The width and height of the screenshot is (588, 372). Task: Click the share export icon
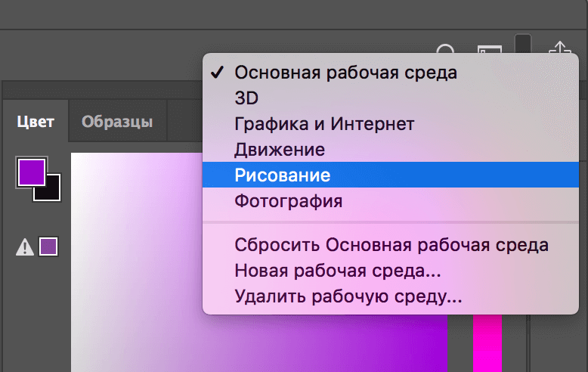click(x=560, y=48)
